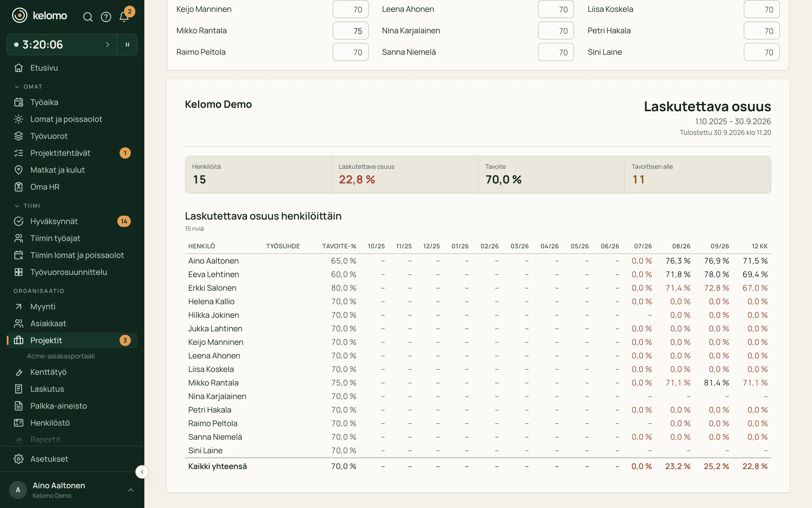
Task: Click the TAVOITE-% column header
Action: click(339, 246)
